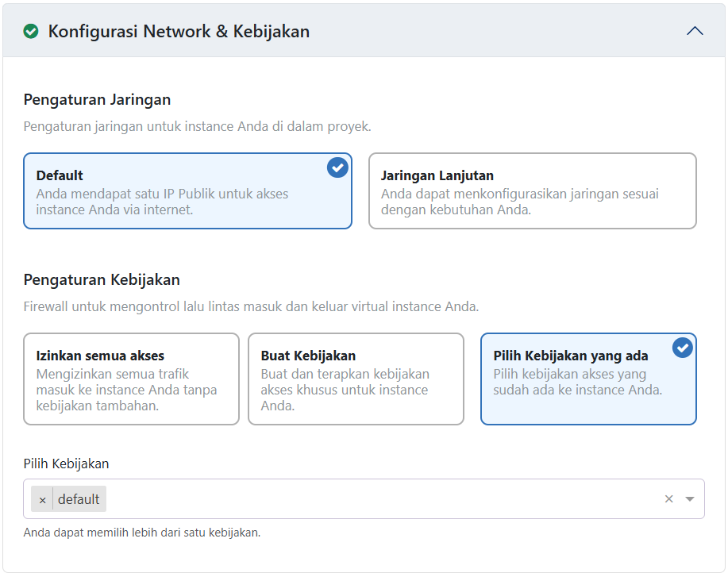Click the Pengaturan Jaringan section heading
Screen dimensions: 728x577
[97, 100]
